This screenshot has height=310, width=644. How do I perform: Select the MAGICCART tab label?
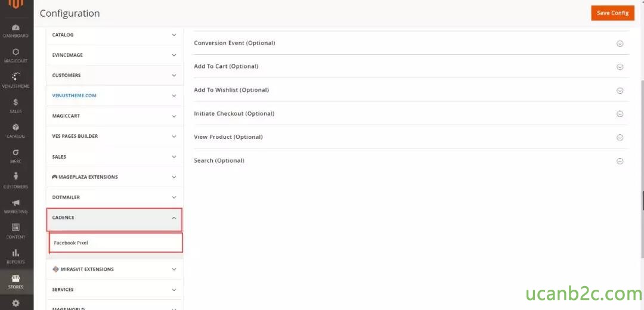[66, 116]
